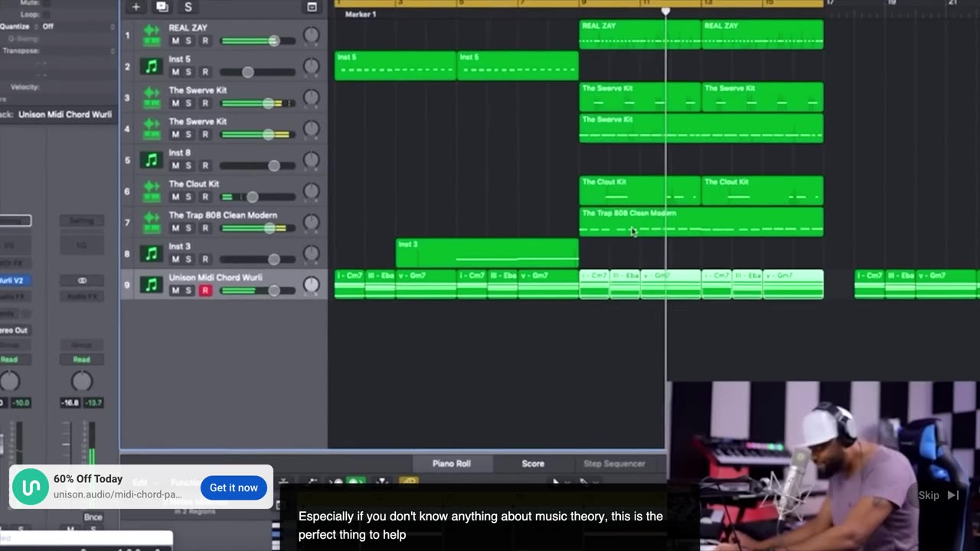980x551 pixels.
Task: Open the track header options box icon
Action: [312, 7]
